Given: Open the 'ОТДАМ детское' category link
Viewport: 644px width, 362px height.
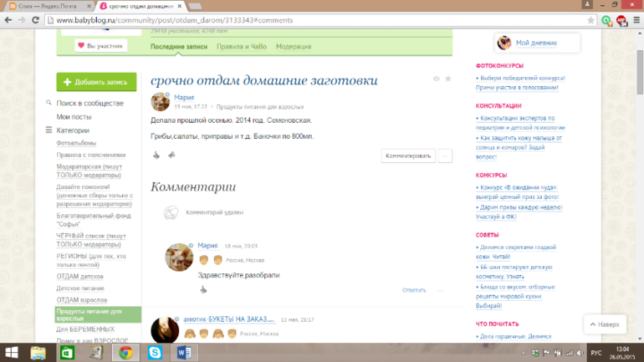Looking at the screenshot, I should pyautogui.click(x=80, y=276).
